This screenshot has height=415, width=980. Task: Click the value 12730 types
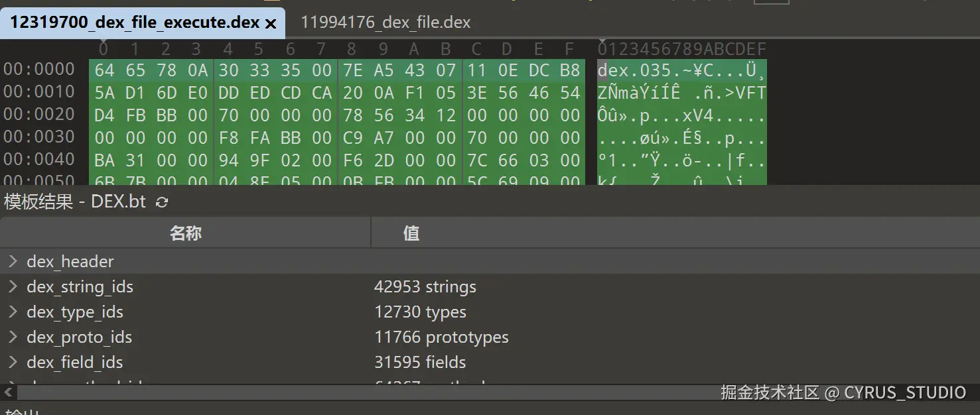[421, 312]
